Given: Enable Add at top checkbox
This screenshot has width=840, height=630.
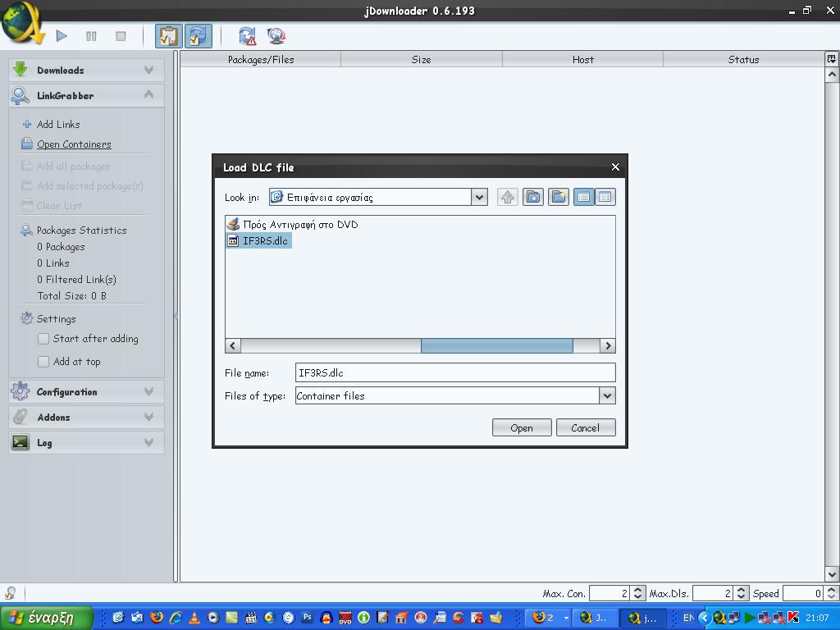Looking at the screenshot, I should click(x=43, y=362).
